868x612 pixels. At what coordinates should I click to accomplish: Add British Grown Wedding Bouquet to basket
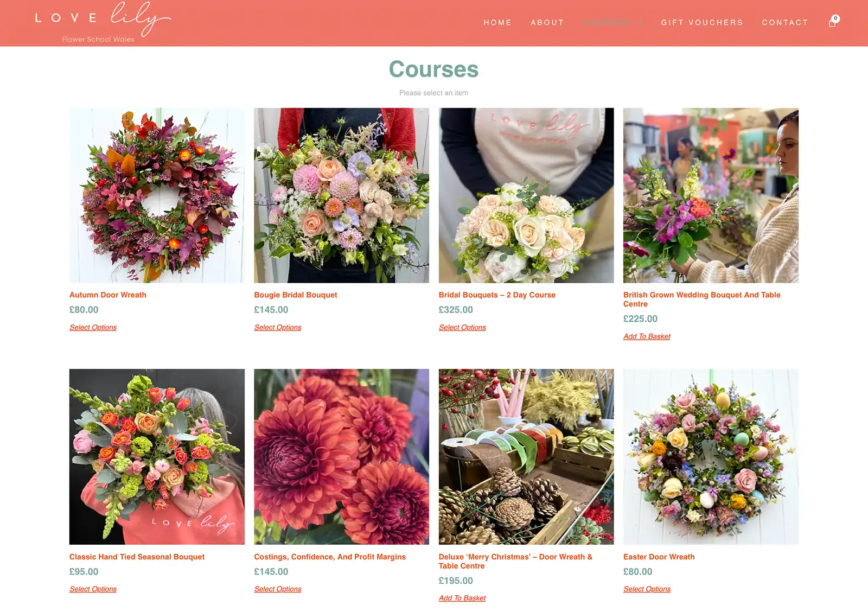click(647, 336)
